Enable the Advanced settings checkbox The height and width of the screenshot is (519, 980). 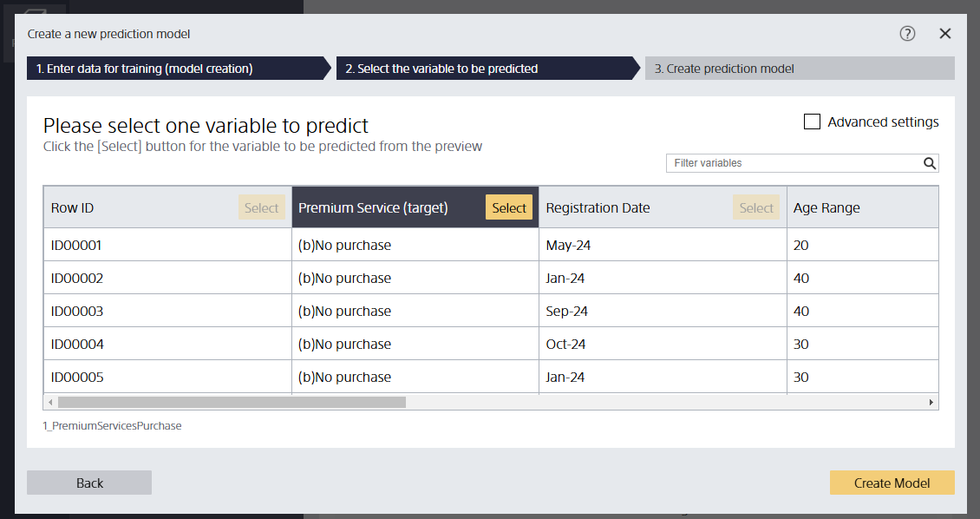812,122
